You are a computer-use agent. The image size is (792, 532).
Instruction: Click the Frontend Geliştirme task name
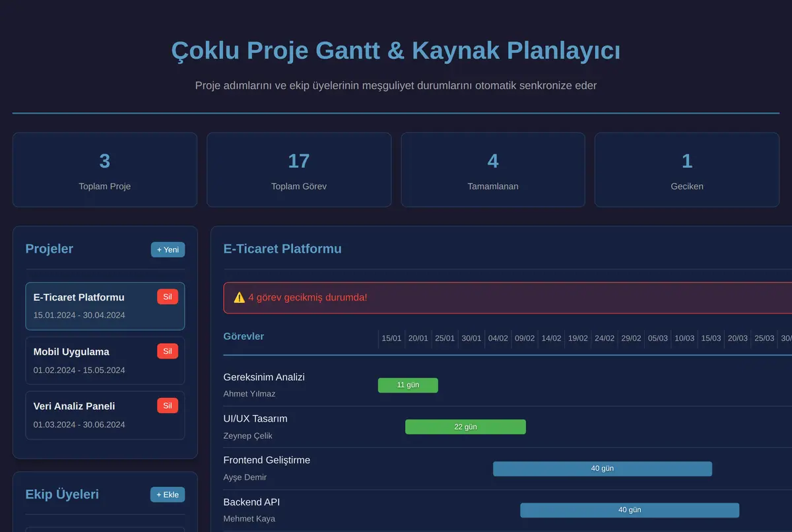(267, 460)
